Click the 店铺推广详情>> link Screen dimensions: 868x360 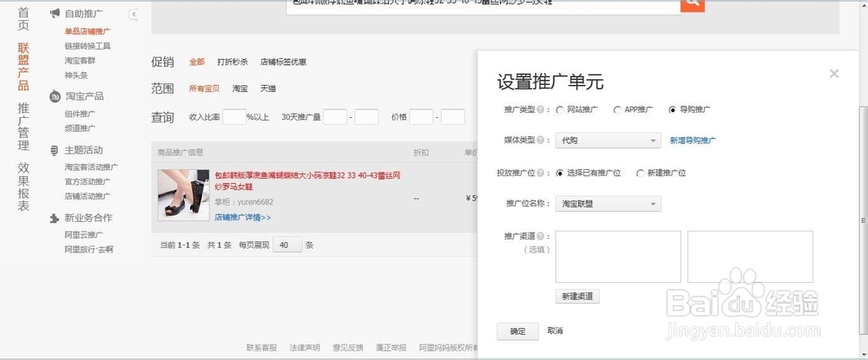(x=242, y=218)
